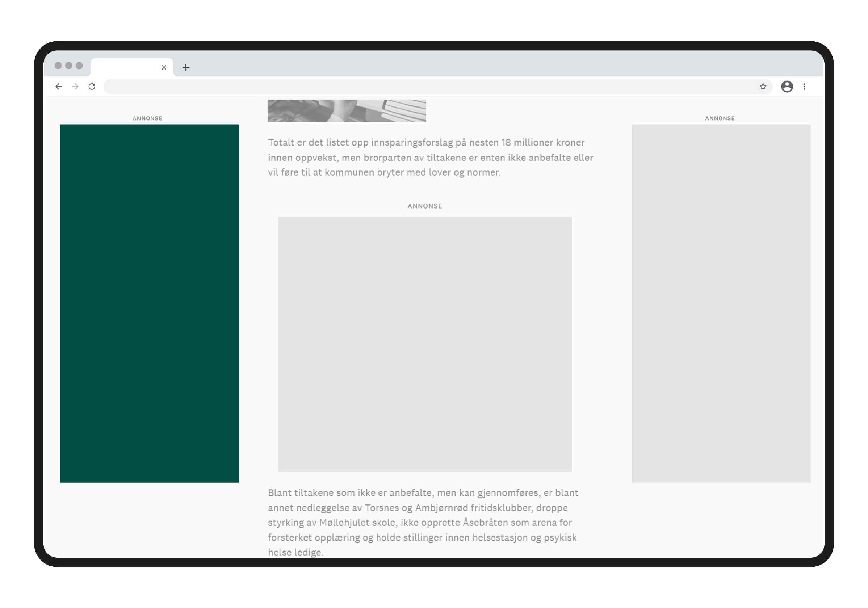Open a new tab with plus button
868x608 pixels.
[186, 68]
